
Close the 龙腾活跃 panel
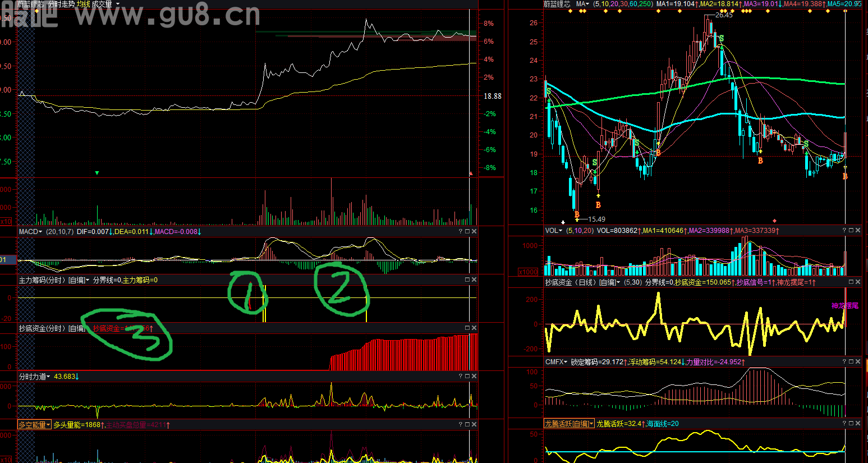point(858,423)
